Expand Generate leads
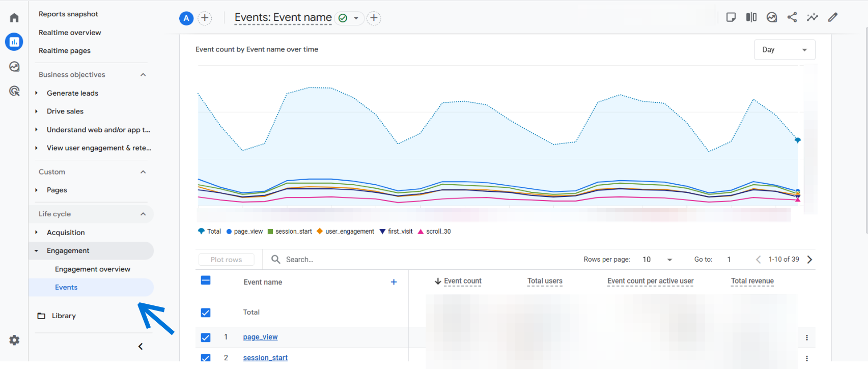This screenshot has height=369, width=868. 36,93
